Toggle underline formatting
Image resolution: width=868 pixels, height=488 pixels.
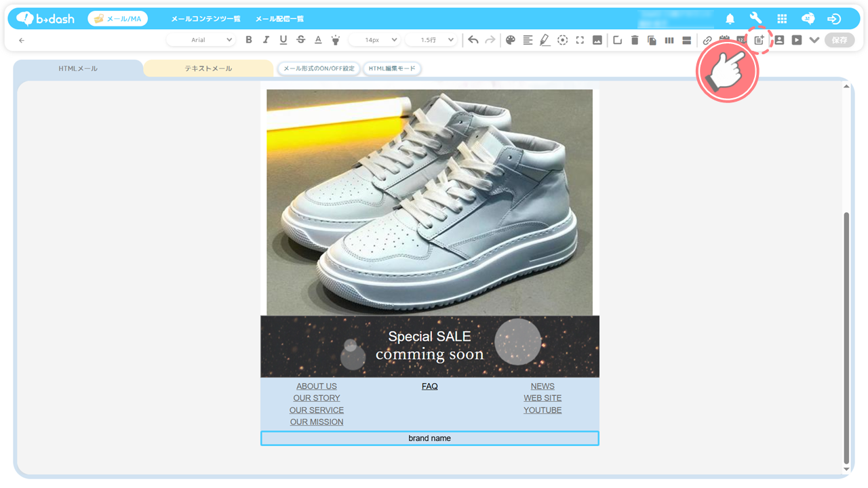(283, 40)
